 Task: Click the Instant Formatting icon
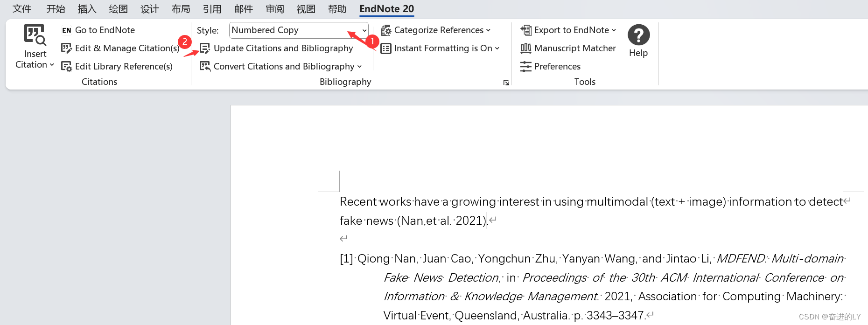pos(386,48)
